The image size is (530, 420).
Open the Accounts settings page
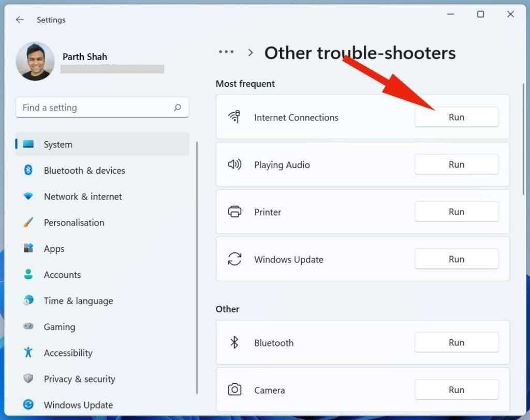62,275
